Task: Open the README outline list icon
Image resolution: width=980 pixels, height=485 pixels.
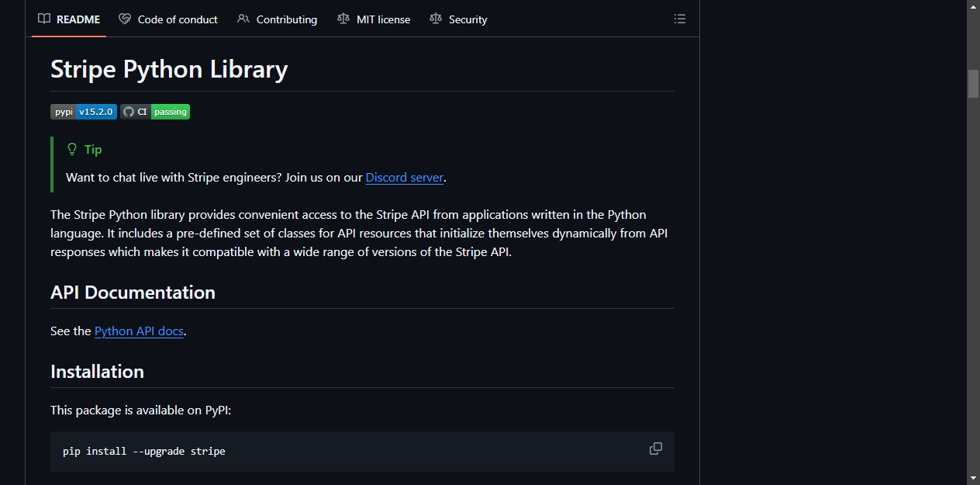Action: click(680, 19)
